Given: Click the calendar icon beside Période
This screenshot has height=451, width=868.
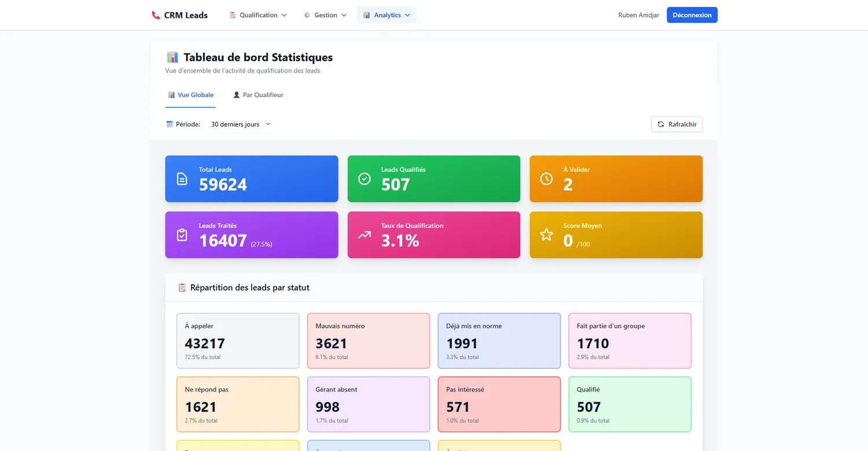Looking at the screenshot, I should 170,124.
